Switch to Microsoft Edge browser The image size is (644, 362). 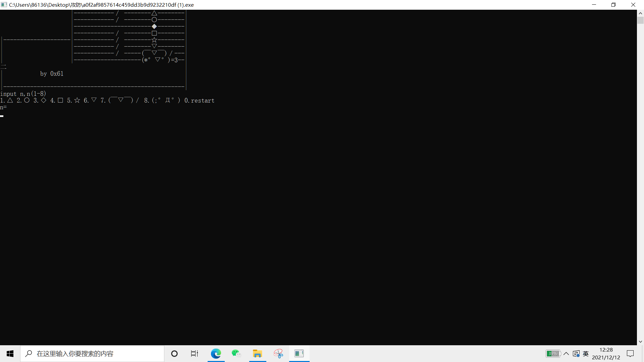click(x=216, y=354)
